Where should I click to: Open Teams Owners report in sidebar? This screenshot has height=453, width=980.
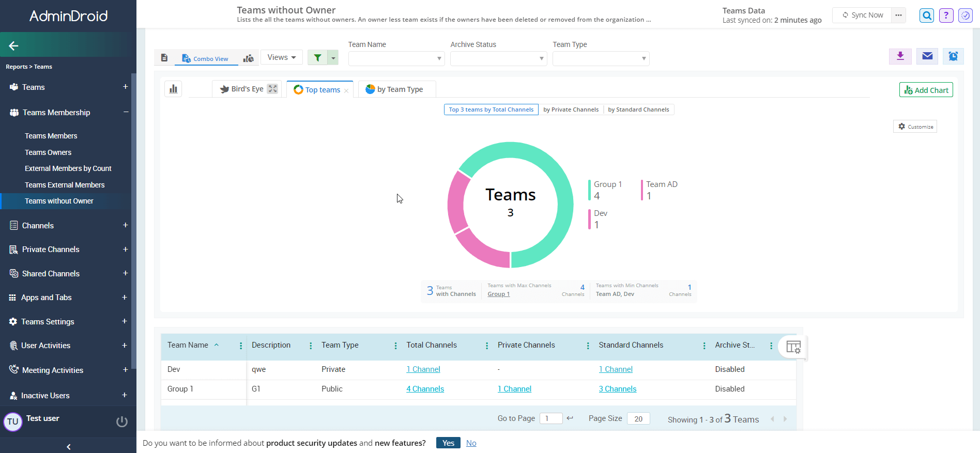(x=48, y=152)
